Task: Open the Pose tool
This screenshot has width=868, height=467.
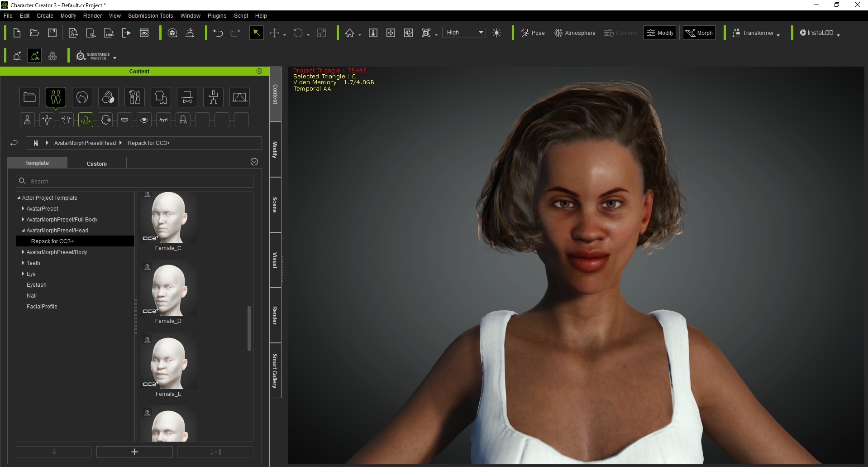Action: tap(533, 33)
